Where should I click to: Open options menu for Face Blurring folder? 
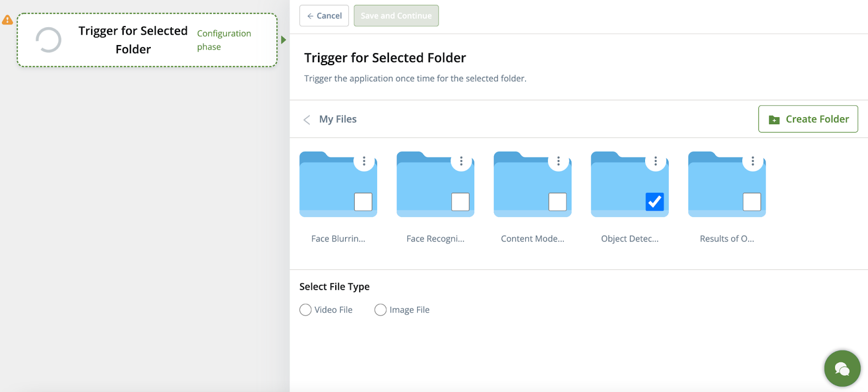[364, 161]
